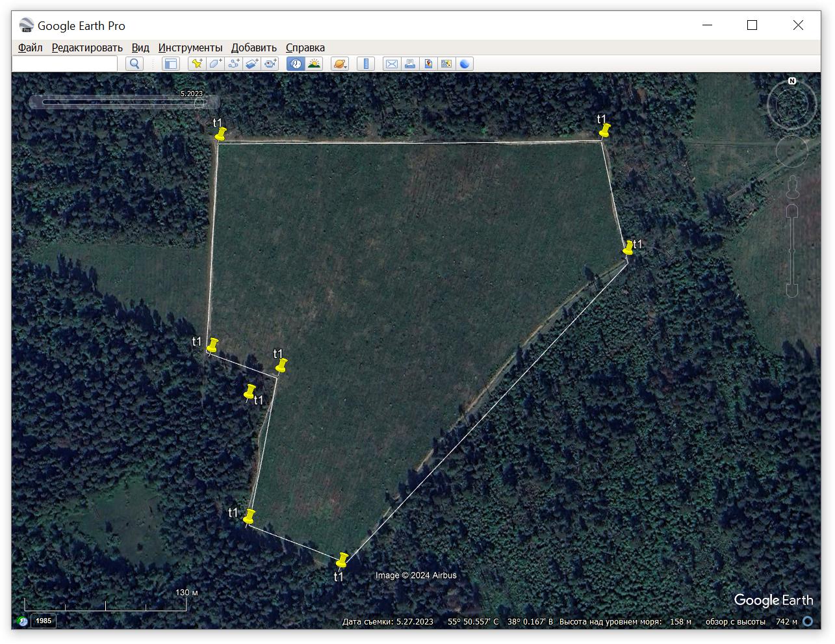
Task: Click the Record a Tour icon
Action: (x=270, y=64)
